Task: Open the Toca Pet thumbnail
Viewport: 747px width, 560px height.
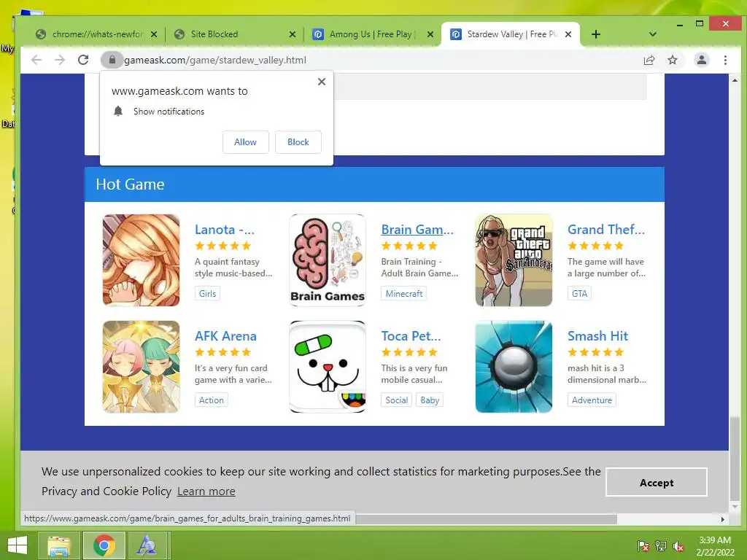Action: coord(328,367)
